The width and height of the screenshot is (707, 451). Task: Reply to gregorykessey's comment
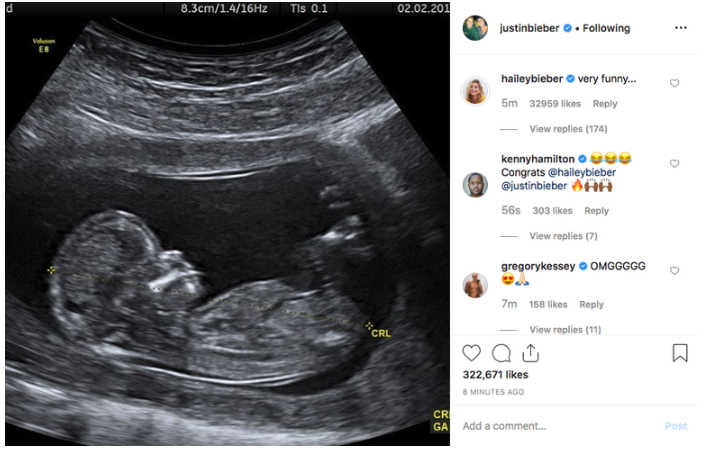tap(591, 304)
